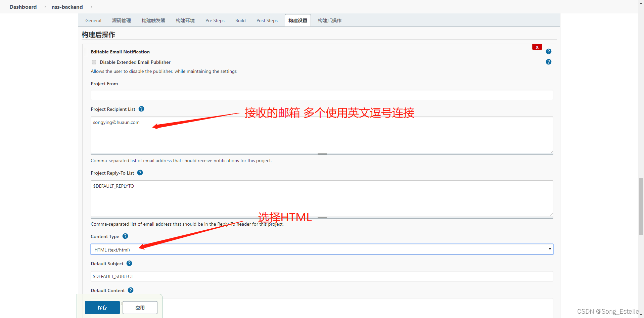Switch to the Pre Steps tab
The width and height of the screenshot is (644, 318).
215,20
